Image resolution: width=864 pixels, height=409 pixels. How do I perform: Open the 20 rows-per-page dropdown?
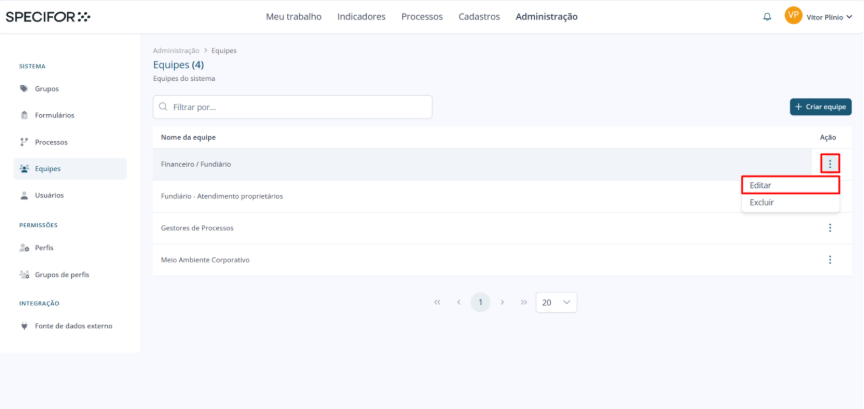tap(556, 302)
